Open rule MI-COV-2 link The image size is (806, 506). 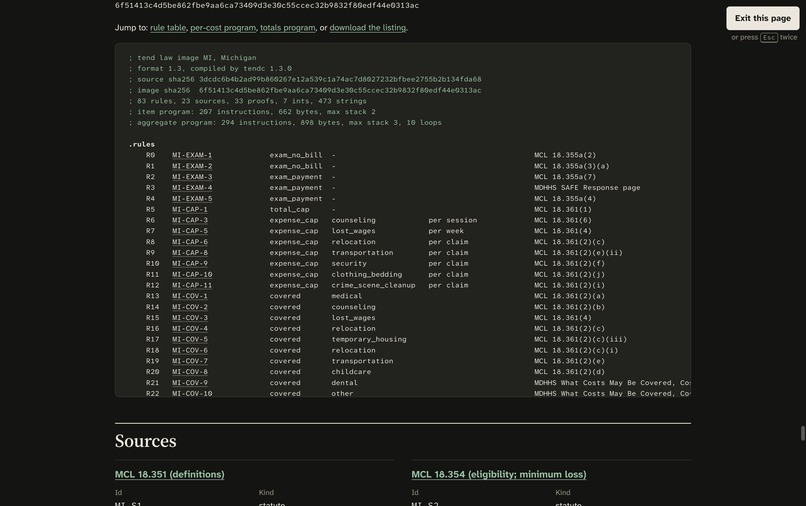[190, 307]
